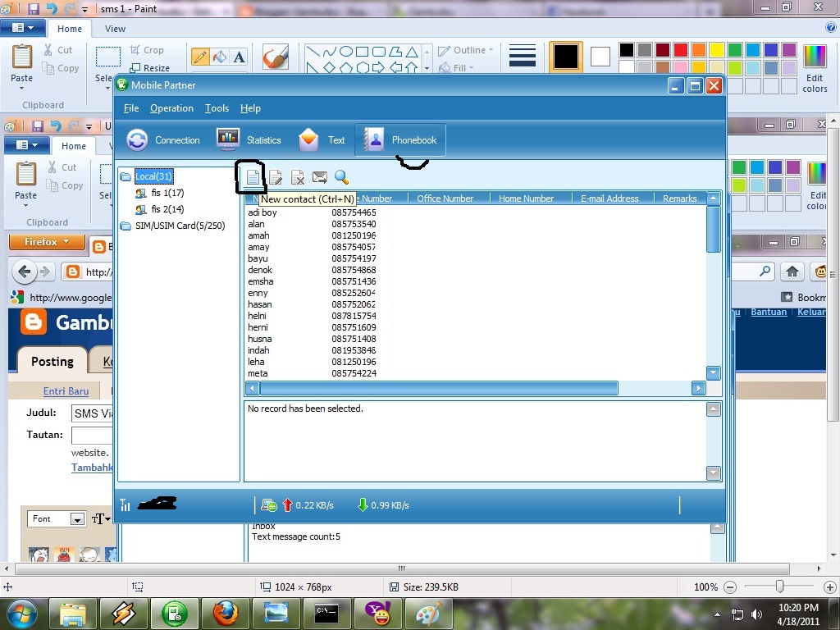
Task: Click contact list horizontal scroll right arrow
Action: tap(698, 388)
